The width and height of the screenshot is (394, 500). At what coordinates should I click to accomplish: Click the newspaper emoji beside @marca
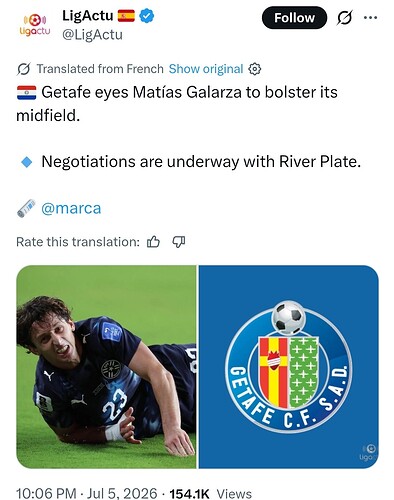(x=26, y=208)
